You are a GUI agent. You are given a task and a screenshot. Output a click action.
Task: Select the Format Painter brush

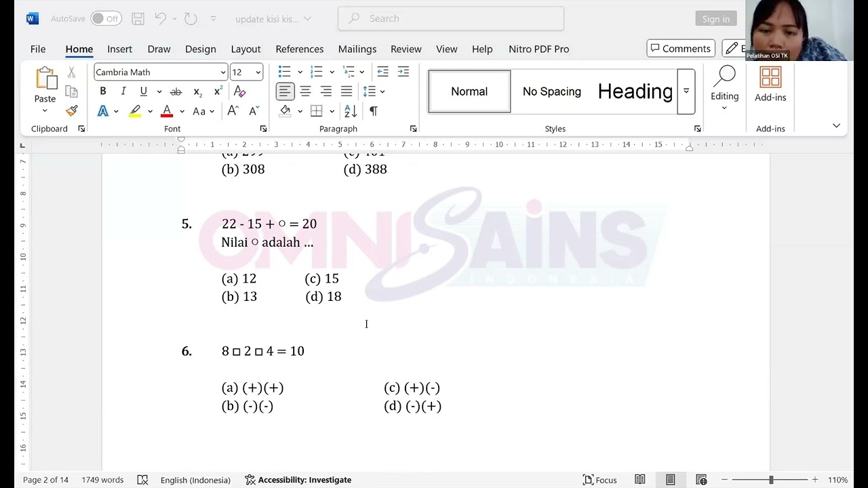[72, 110]
